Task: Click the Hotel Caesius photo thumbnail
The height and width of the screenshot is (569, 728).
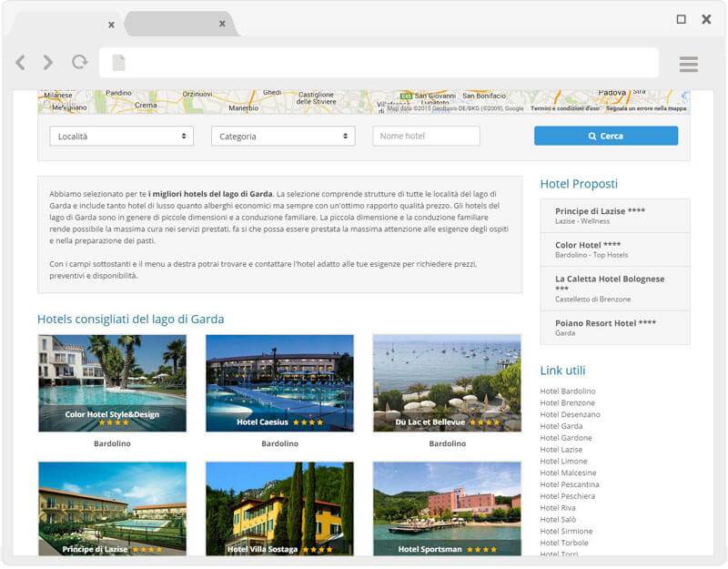Action: pyautogui.click(x=279, y=382)
